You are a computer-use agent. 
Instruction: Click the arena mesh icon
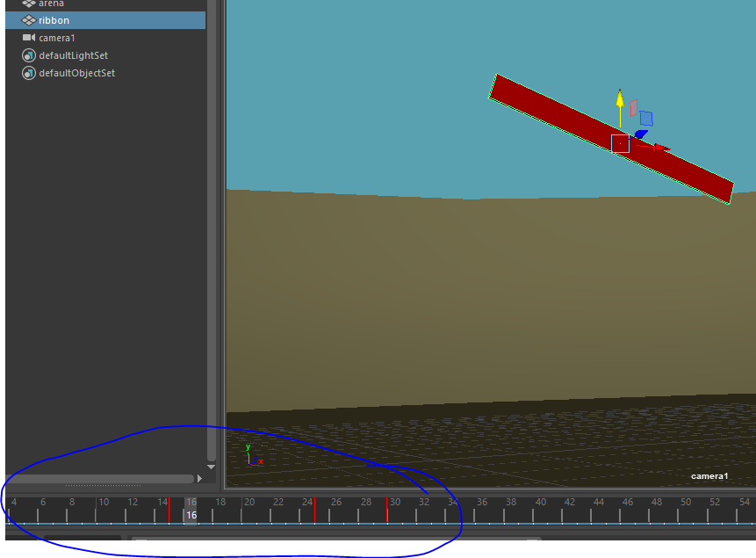pos(28,4)
